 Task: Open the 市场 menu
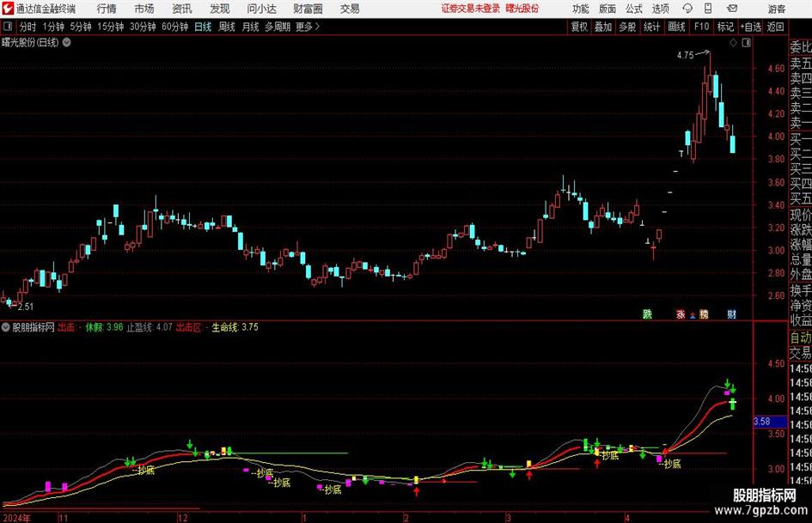click(x=144, y=9)
